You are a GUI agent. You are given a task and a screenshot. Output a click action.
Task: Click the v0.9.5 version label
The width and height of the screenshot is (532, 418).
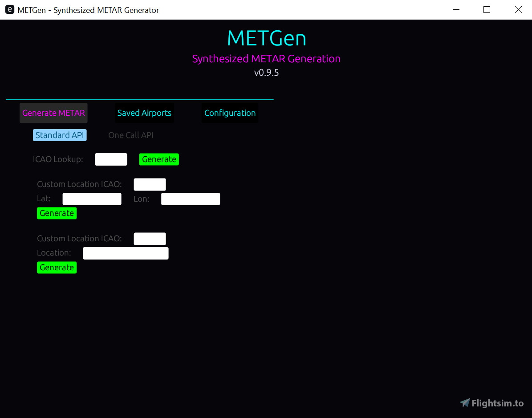click(266, 73)
